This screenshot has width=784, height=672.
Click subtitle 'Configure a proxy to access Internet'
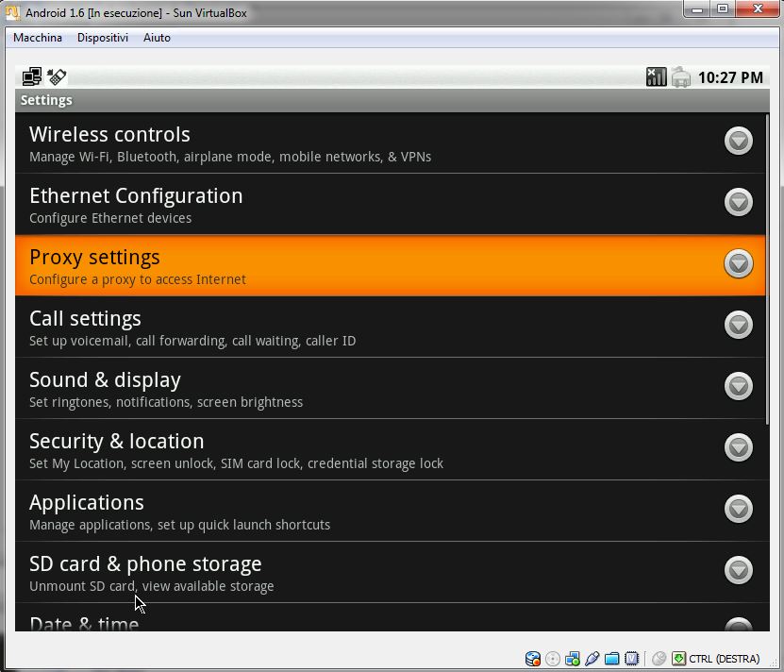click(x=138, y=279)
